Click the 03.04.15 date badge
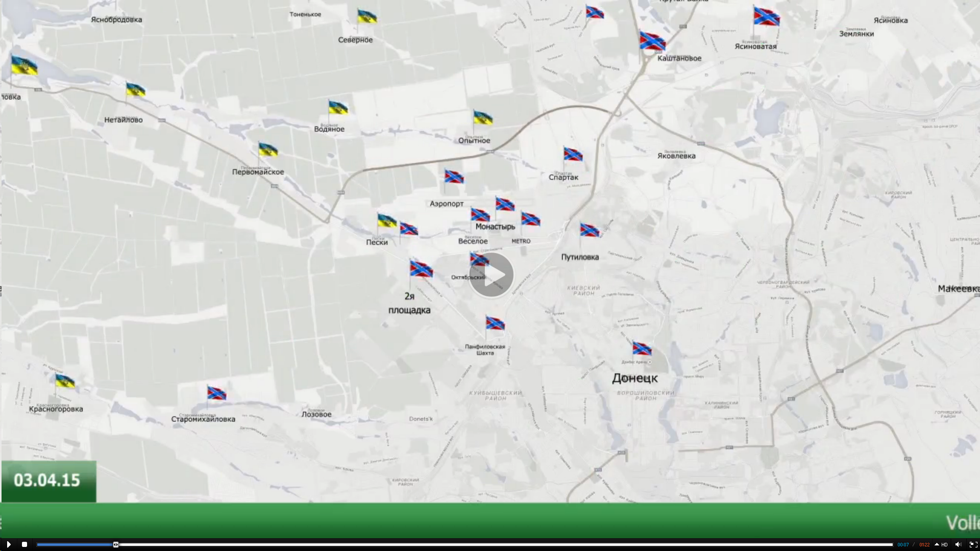Screen dimensions: 980x551 (48, 481)
